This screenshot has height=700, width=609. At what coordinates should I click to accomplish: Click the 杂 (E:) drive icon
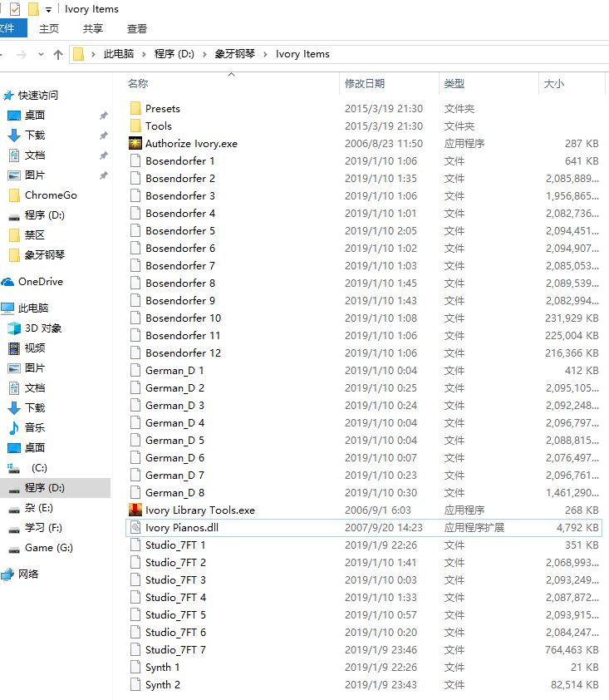(x=14, y=510)
